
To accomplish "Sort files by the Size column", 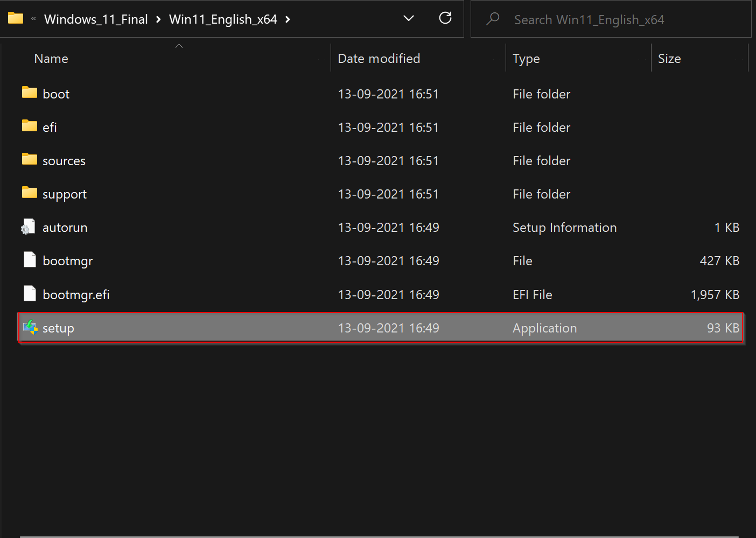I will click(x=669, y=59).
